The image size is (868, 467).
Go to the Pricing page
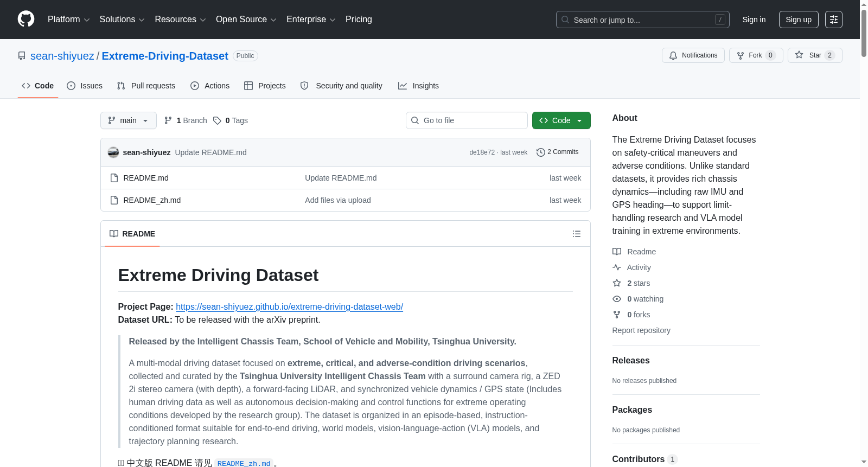tap(359, 20)
